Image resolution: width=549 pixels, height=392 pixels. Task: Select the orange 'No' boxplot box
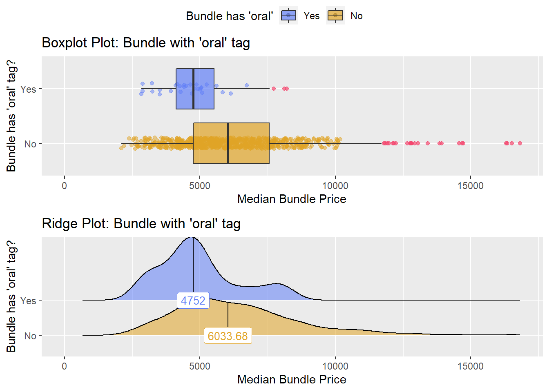point(231,143)
